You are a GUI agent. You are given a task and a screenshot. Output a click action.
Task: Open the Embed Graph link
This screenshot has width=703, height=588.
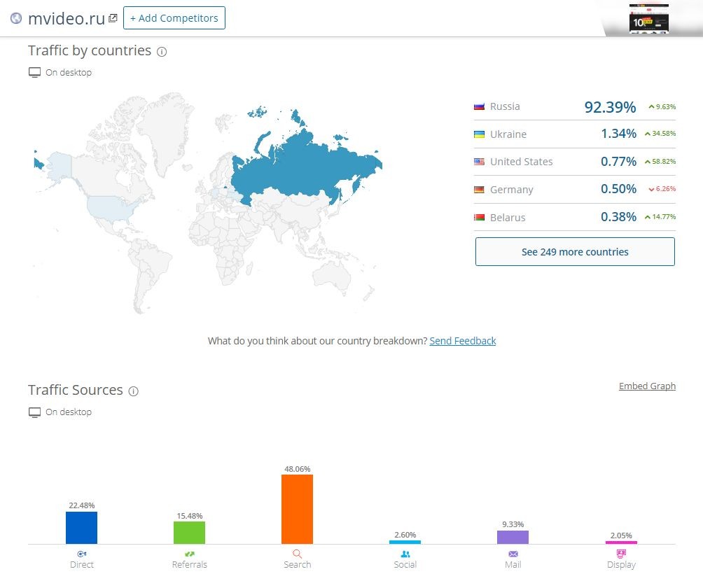(x=647, y=386)
